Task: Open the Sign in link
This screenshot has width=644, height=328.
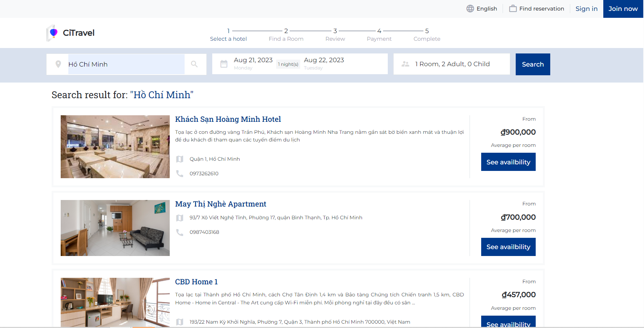Action: [x=586, y=9]
